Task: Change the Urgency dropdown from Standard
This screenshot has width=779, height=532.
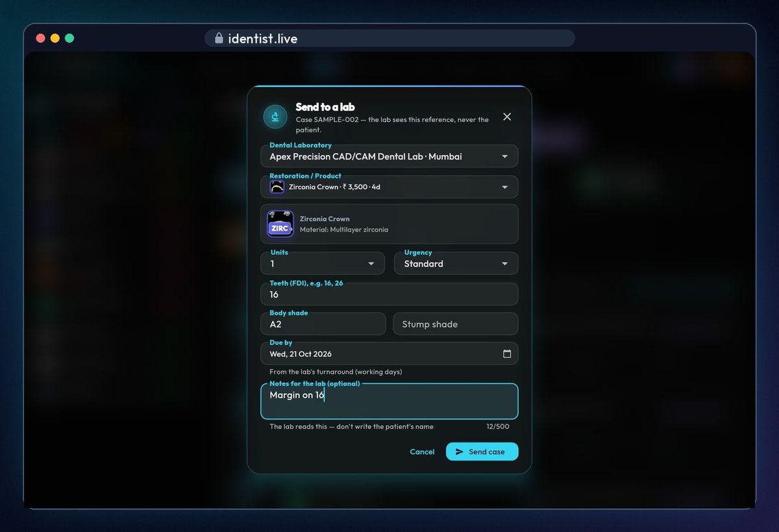Action: coord(456,263)
